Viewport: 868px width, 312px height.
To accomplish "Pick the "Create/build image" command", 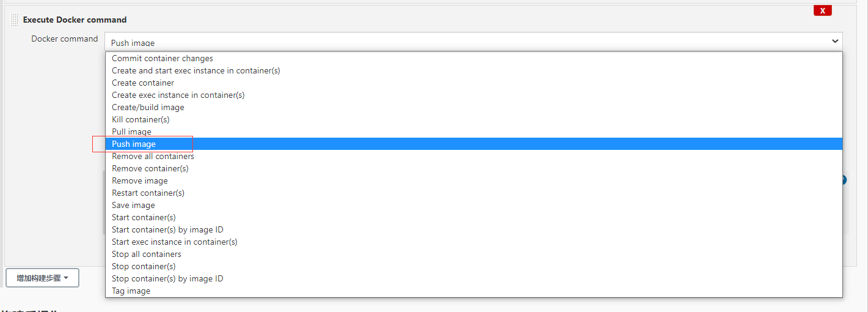I will 148,108.
